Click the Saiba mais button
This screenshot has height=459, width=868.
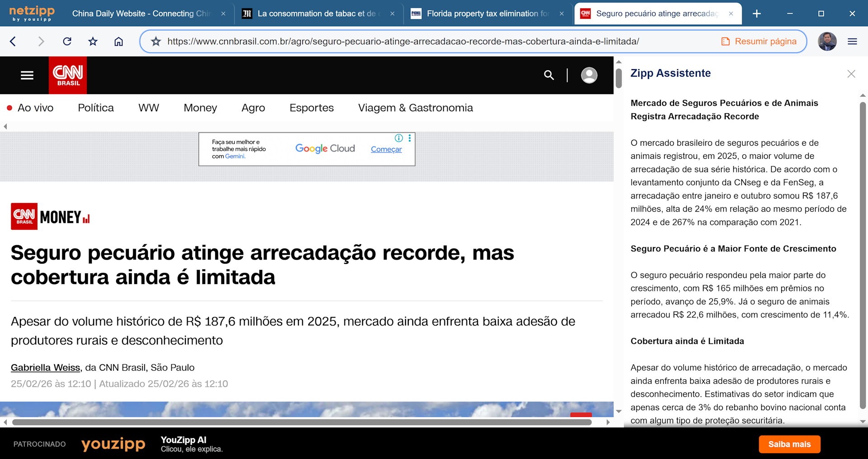789,444
